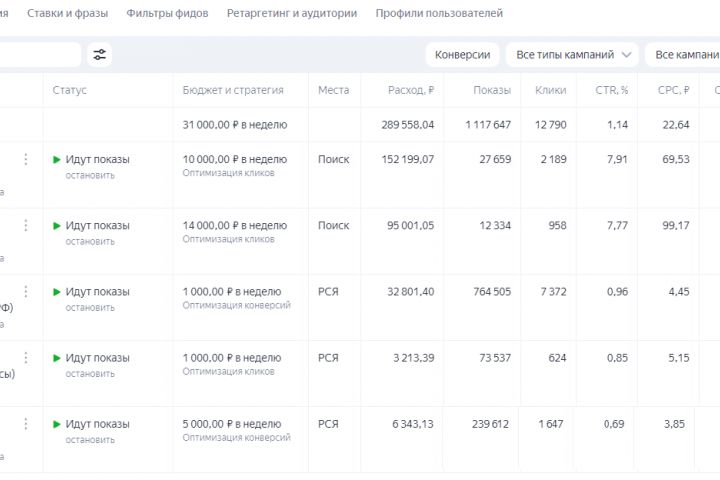Open the 'Все кампании' dropdown filter
Viewport: 720px width, 480px height.
click(x=684, y=55)
